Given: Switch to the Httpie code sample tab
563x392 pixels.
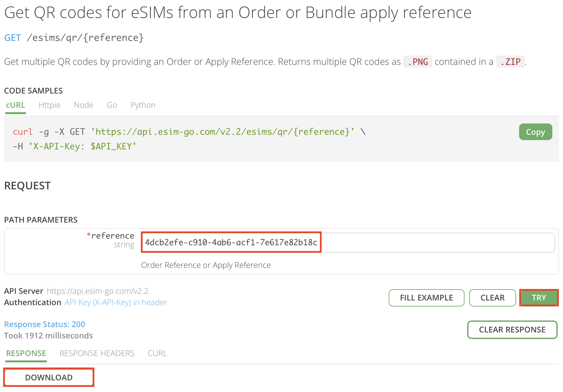Looking at the screenshot, I should click(50, 105).
